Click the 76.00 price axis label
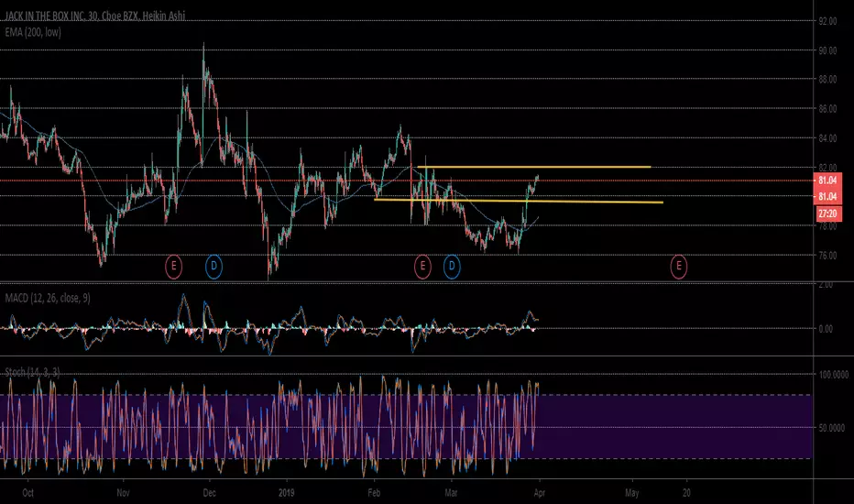 827,255
